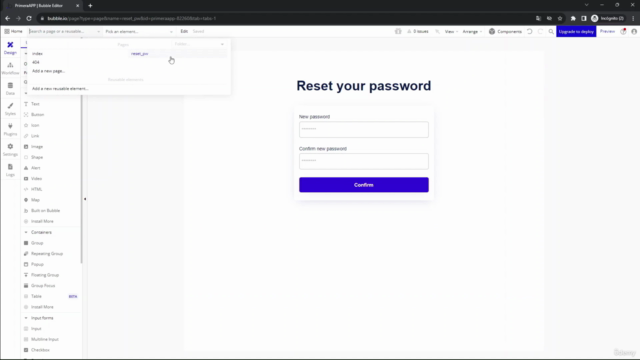Select the index page from list

(x=38, y=53)
